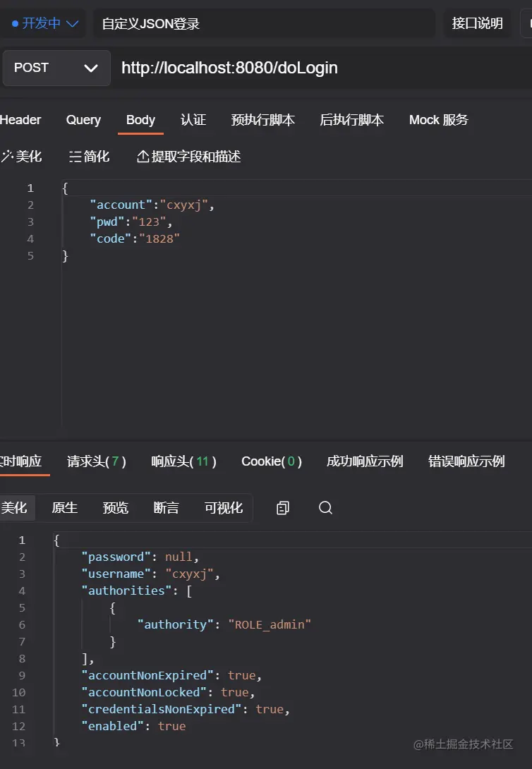
Task: Click the "password" key in response
Action: (116, 557)
